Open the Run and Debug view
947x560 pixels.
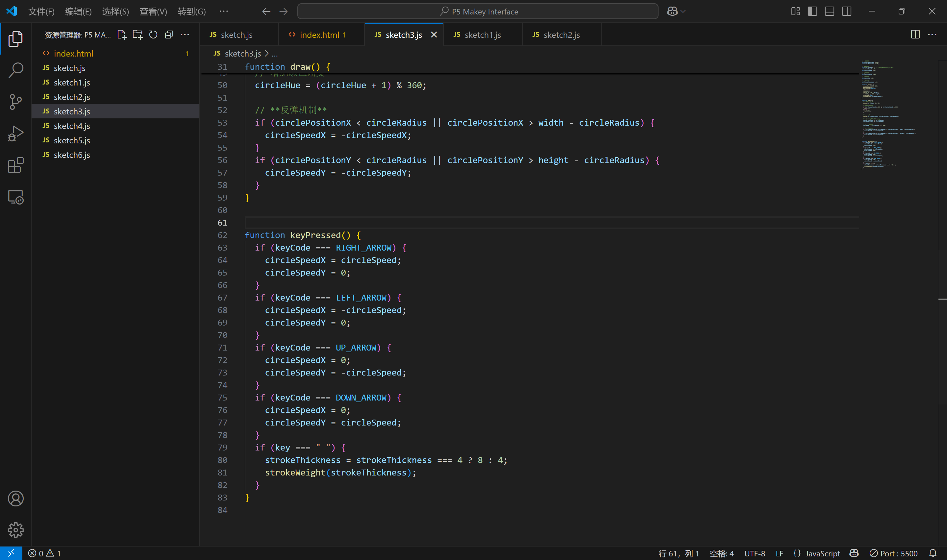pyautogui.click(x=15, y=133)
